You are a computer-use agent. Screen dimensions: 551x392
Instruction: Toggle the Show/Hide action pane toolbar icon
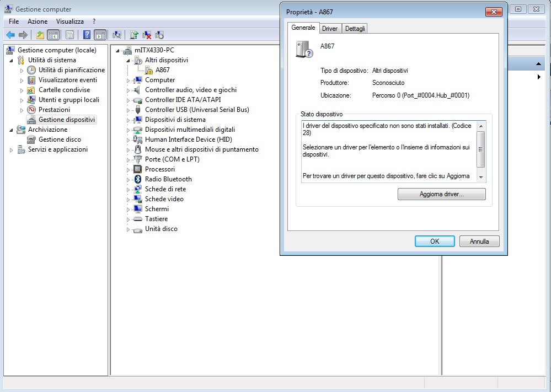tap(100, 35)
